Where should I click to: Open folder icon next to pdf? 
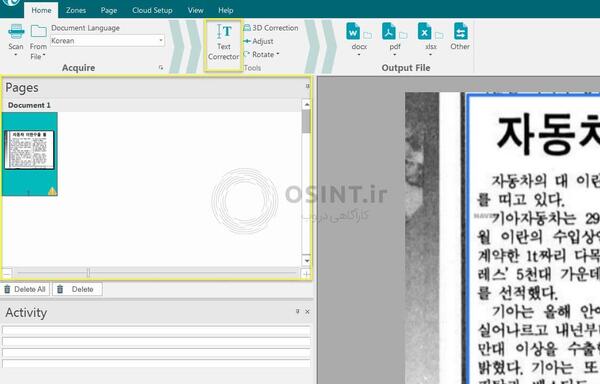click(x=403, y=35)
